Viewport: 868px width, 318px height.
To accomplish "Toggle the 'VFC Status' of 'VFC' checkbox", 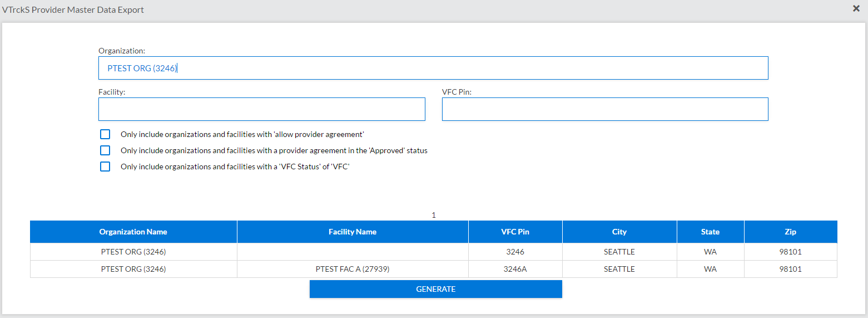I will coord(105,167).
